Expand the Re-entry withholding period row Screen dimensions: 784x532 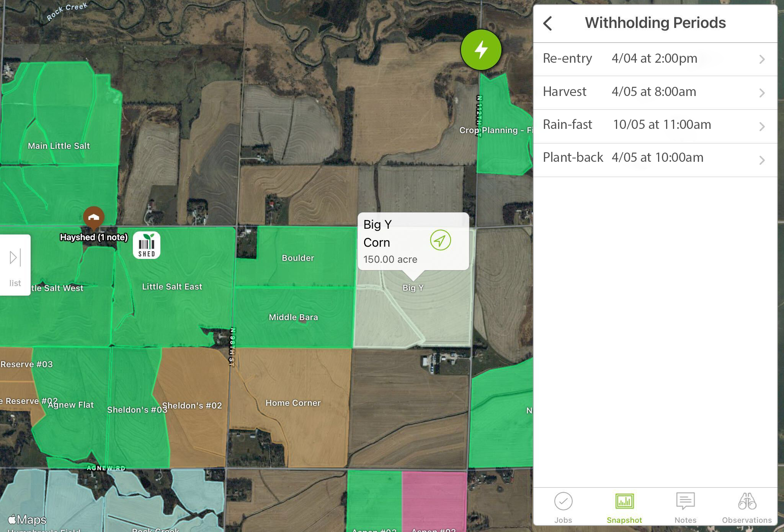(655, 59)
